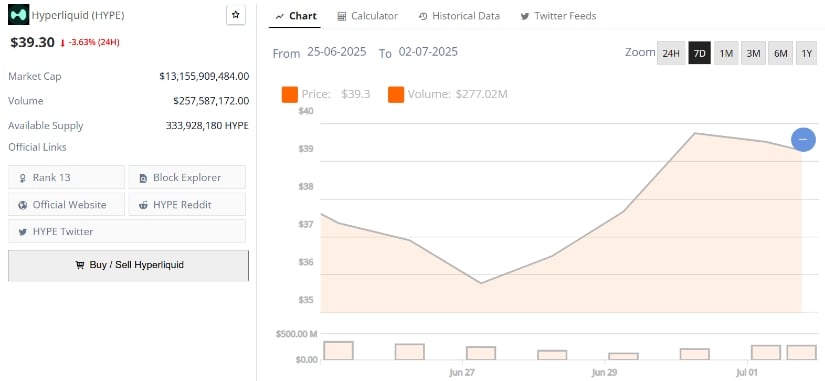Add HYPE to favorites with star icon
The height and width of the screenshot is (381, 825).
coord(236,15)
